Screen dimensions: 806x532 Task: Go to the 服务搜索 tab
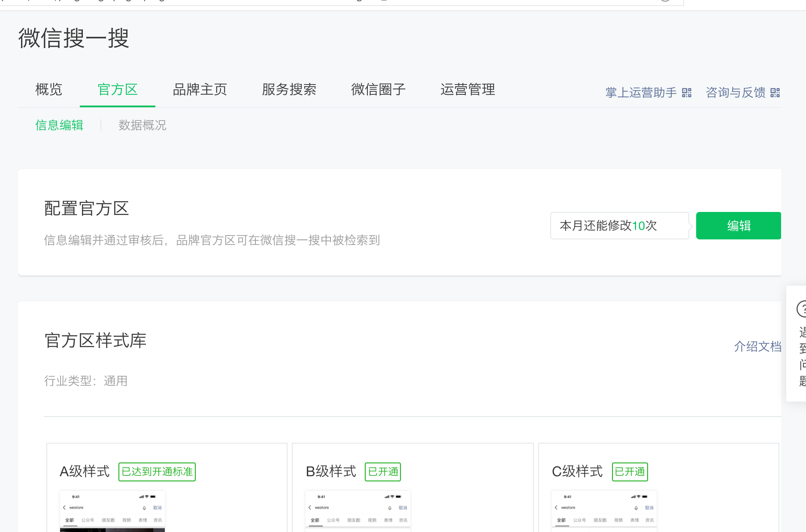pyautogui.click(x=289, y=90)
